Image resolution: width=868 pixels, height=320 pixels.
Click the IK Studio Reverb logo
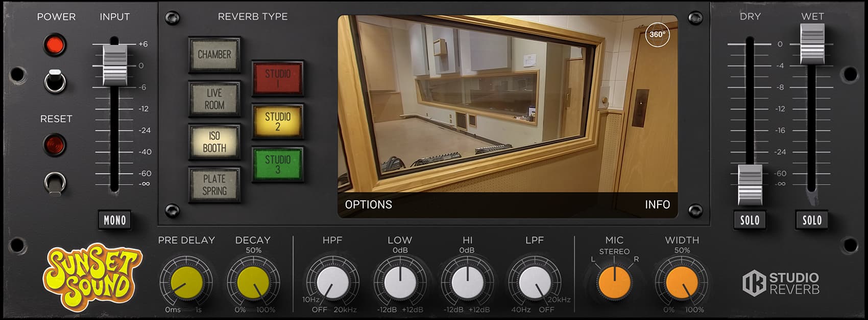click(x=781, y=284)
